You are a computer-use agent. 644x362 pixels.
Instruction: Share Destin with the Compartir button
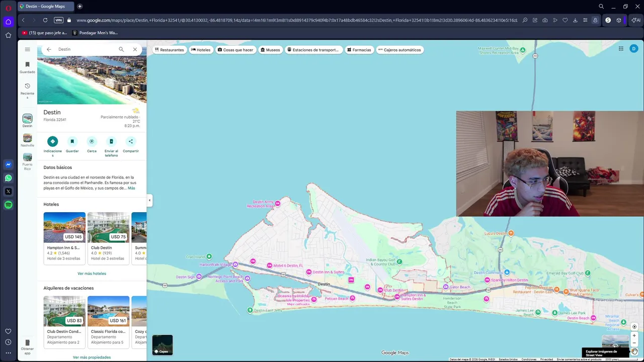131,144
